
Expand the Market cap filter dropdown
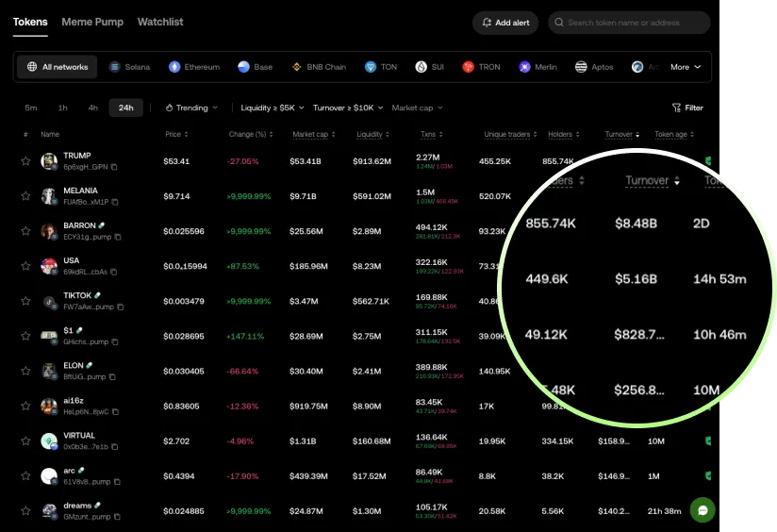point(416,108)
